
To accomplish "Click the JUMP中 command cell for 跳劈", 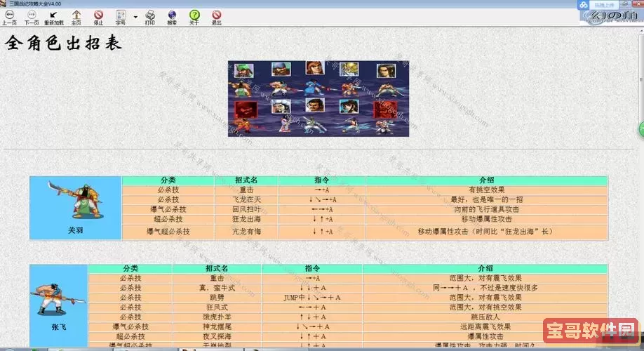I will click(312, 298).
